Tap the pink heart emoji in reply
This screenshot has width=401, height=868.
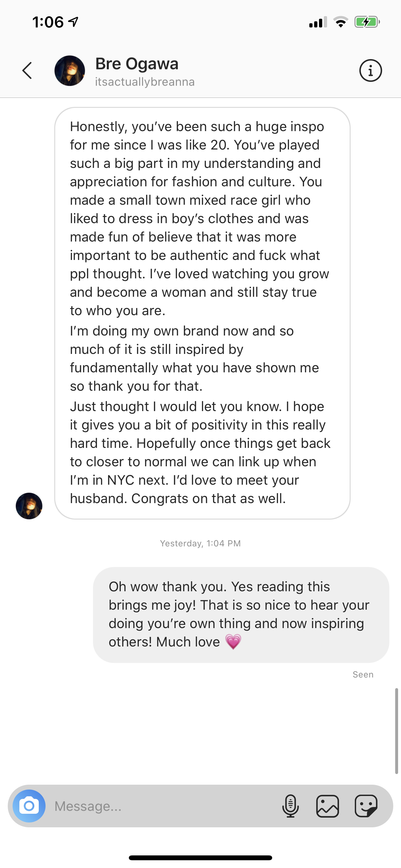(233, 642)
